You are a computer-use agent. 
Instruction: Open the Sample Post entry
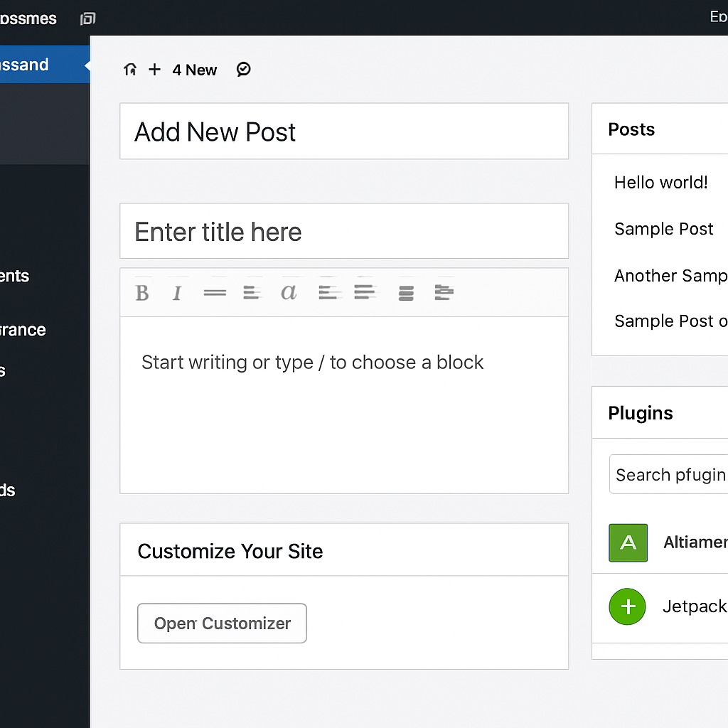click(x=663, y=229)
